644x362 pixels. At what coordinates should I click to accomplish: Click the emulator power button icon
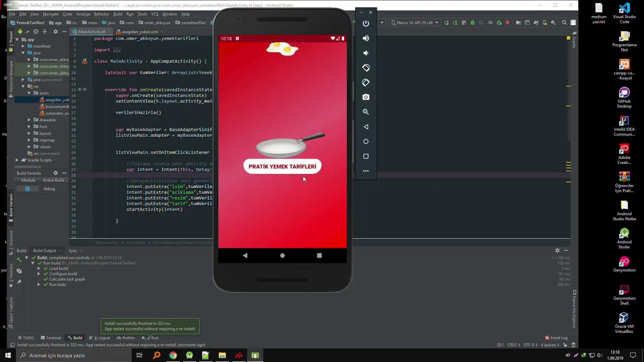point(366,23)
